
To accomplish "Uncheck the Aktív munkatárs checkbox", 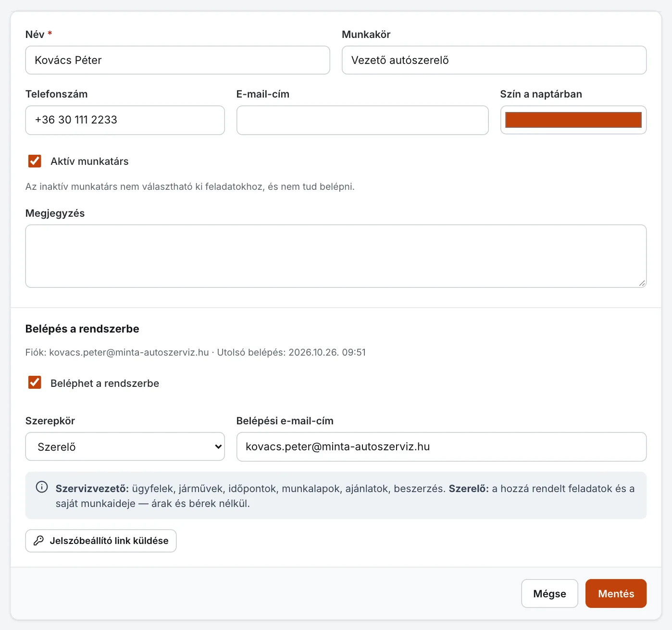I will pyautogui.click(x=35, y=161).
